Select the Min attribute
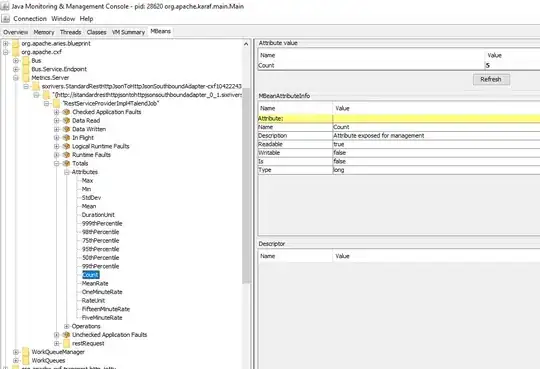This screenshot has height=369, width=540. pyautogui.click(x=86, y=189)
